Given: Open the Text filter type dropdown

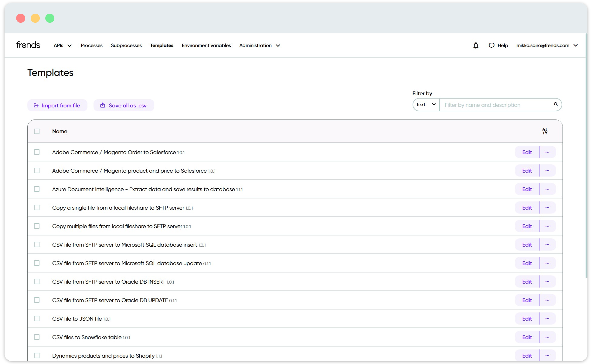Looking at the screenshot, I should pyautogui.click(x=426, y=105).
